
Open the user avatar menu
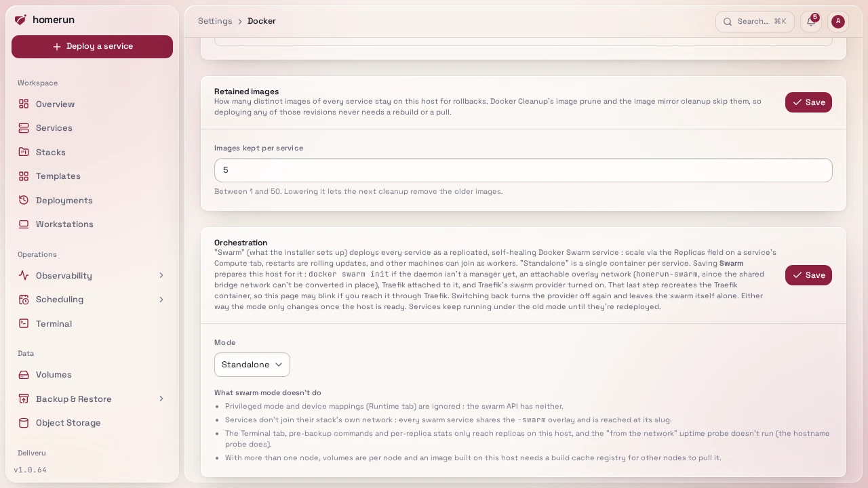tap(838, 22)
